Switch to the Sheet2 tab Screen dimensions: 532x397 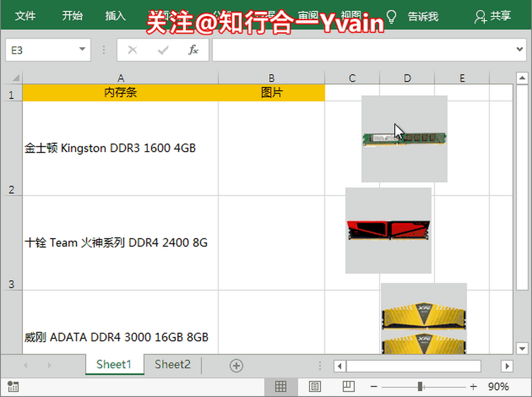pyautogui.click(x=172, y=364)
